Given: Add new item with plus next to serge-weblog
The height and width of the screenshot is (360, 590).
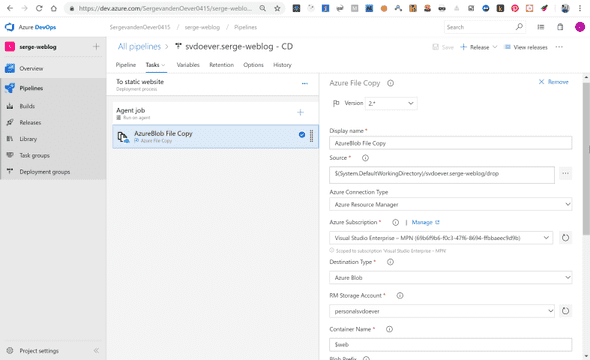Looking at the screenshot, I should point(96,47).
